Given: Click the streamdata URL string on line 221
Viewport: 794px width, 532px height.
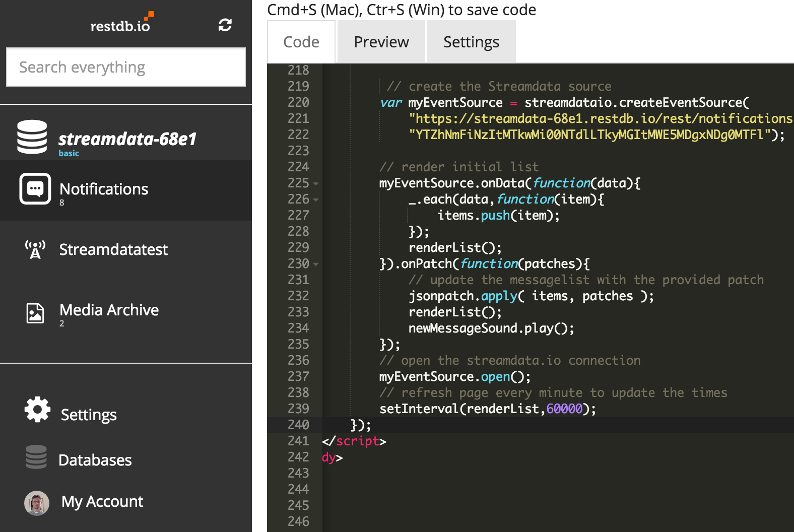Looking at the screenshot, I should (x=601, y=118).
